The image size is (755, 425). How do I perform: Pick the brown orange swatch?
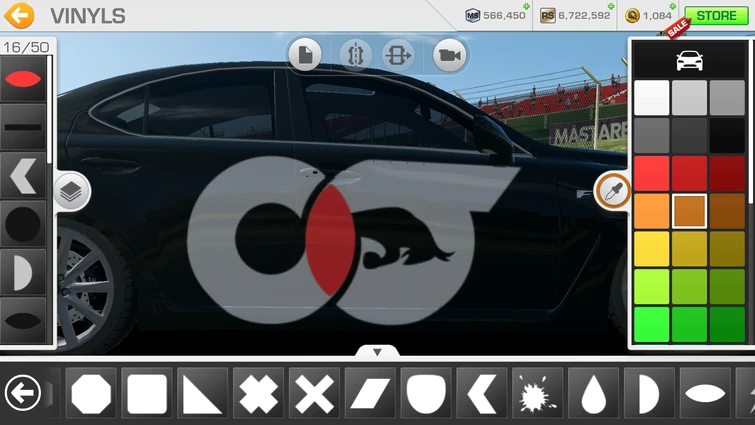[x=727, y=211]
